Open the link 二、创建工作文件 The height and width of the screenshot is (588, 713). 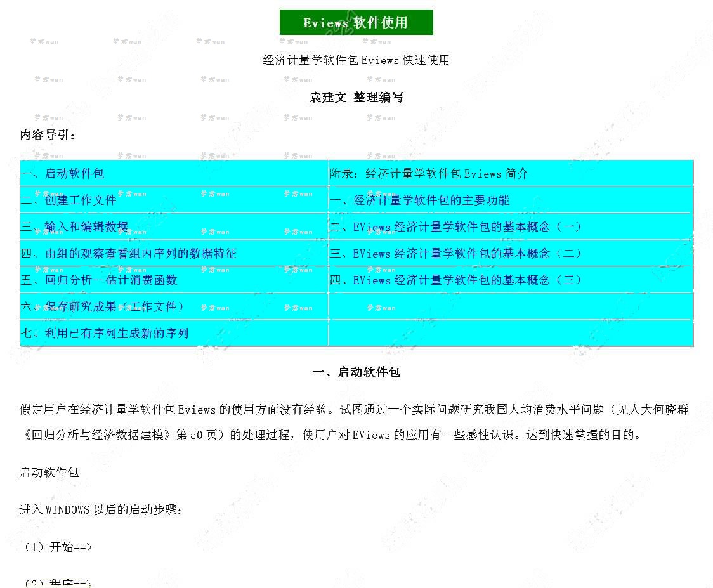69,200
